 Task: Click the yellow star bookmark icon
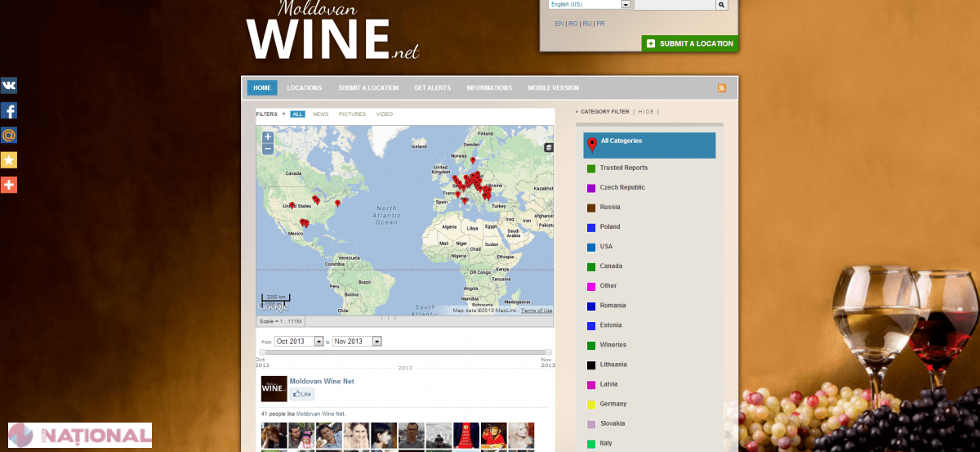click(x=9, y=160)
